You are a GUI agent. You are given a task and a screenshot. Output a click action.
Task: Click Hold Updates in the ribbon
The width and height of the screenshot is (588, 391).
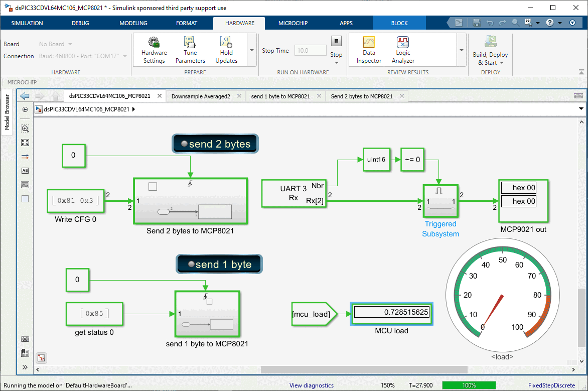pos(226,49)
